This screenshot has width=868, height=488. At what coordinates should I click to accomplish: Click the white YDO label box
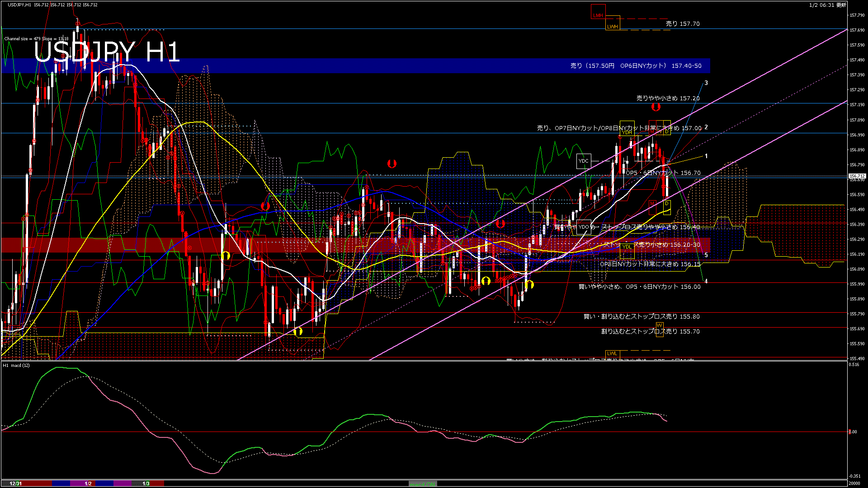(x=584, y=227)
